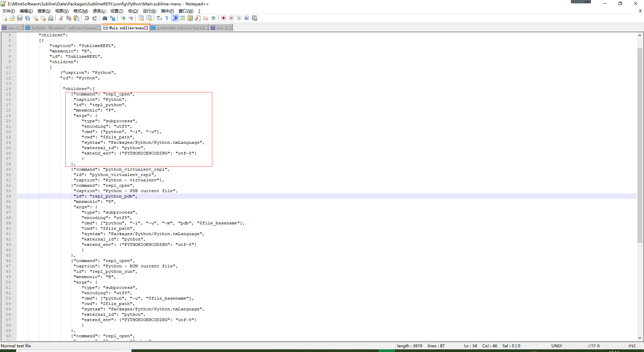Print the document with the printer icon
This screenshot has height=352, width=644.
[51, 18]
